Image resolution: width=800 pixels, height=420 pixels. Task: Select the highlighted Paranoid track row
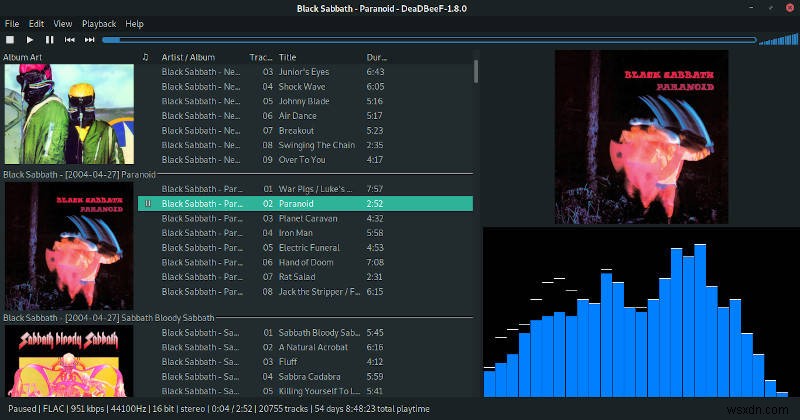coord(305,204)
